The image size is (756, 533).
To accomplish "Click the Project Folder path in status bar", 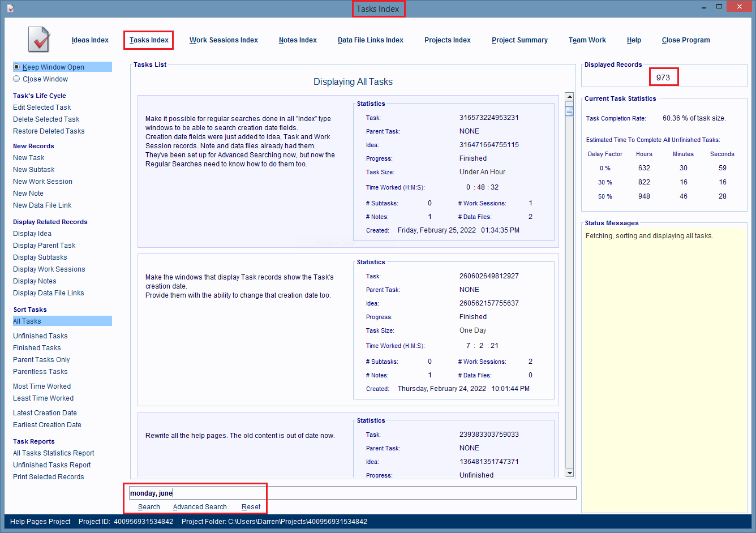I will click(274, 522).
